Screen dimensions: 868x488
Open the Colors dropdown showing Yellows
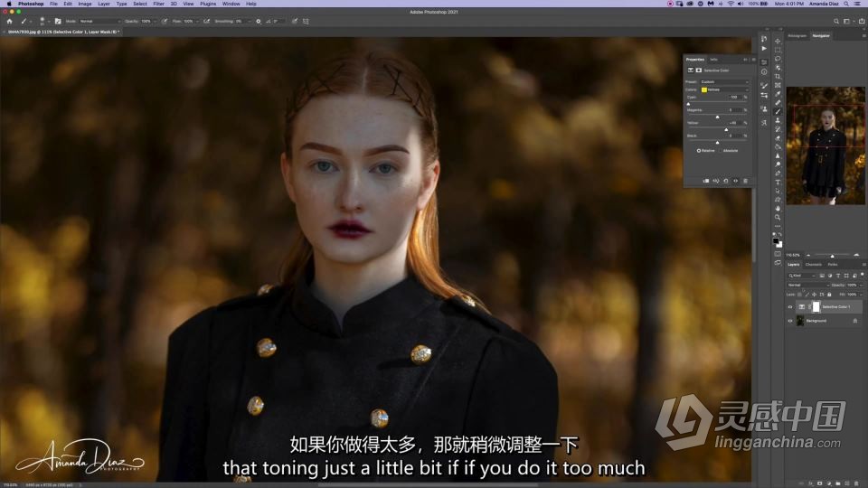(724, 89)
